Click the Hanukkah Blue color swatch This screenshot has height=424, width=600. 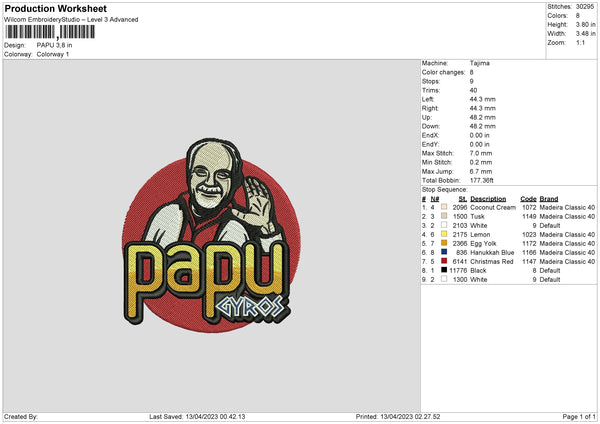[x=444, y=252]
